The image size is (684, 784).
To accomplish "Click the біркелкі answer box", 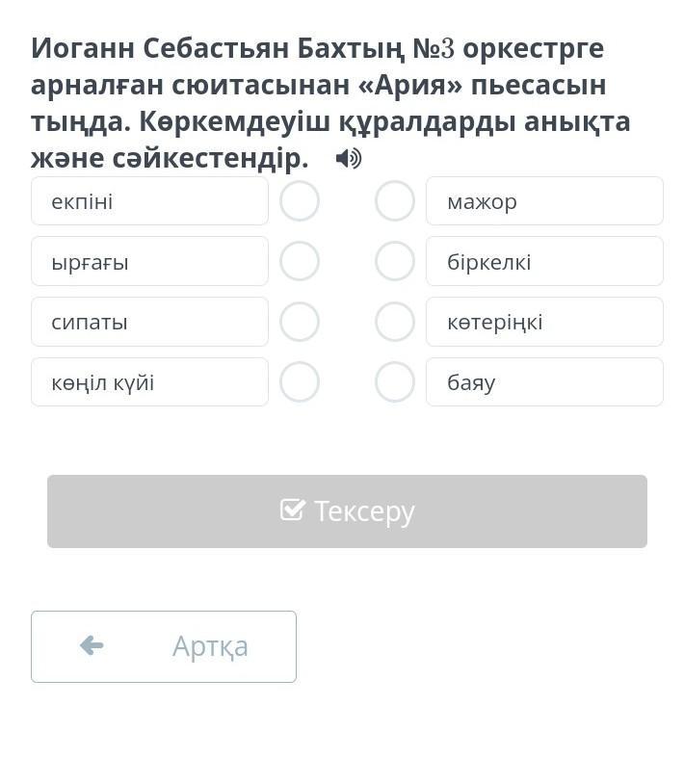I will pos(544,261).
